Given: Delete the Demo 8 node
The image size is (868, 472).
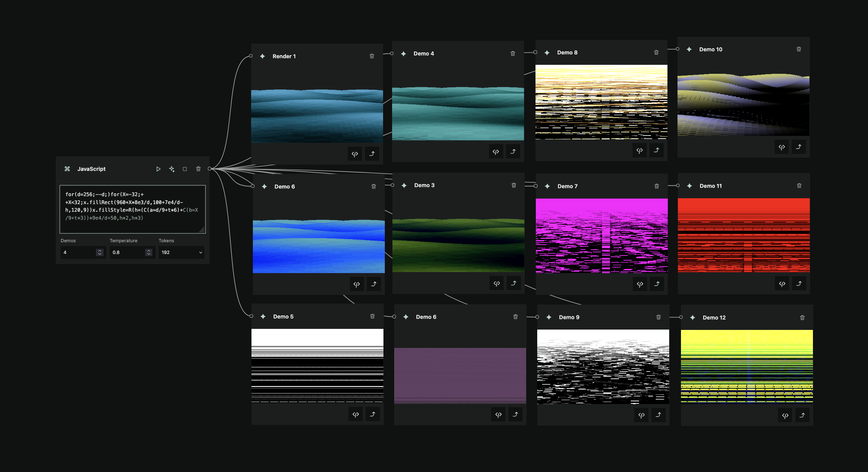Looking at the screenshot, I should [x=656, y=52].
